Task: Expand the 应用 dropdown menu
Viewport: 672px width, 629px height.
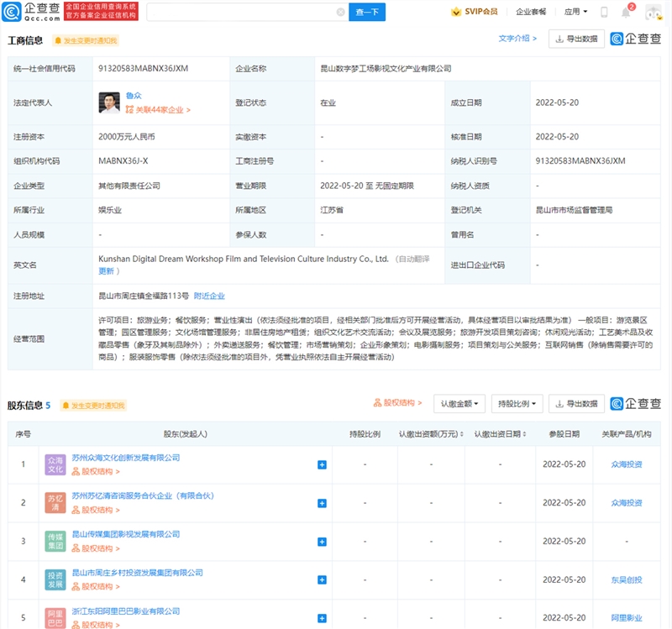Action: click(575, 12)
